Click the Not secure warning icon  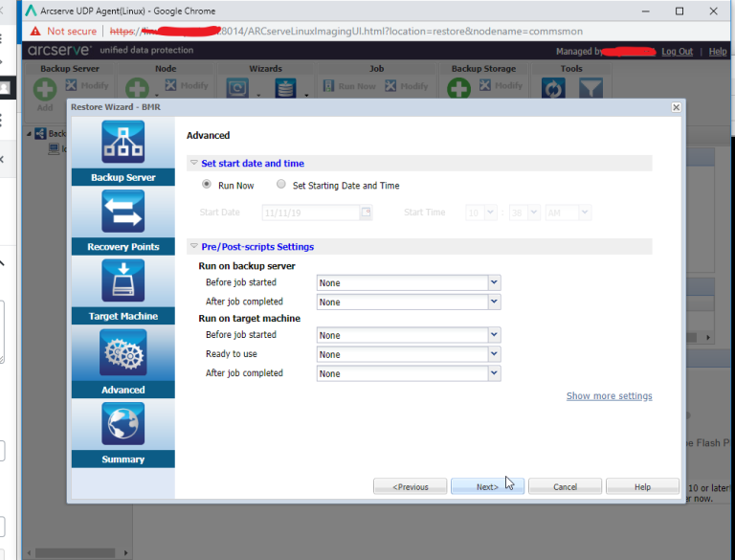(x=35, y=32)
